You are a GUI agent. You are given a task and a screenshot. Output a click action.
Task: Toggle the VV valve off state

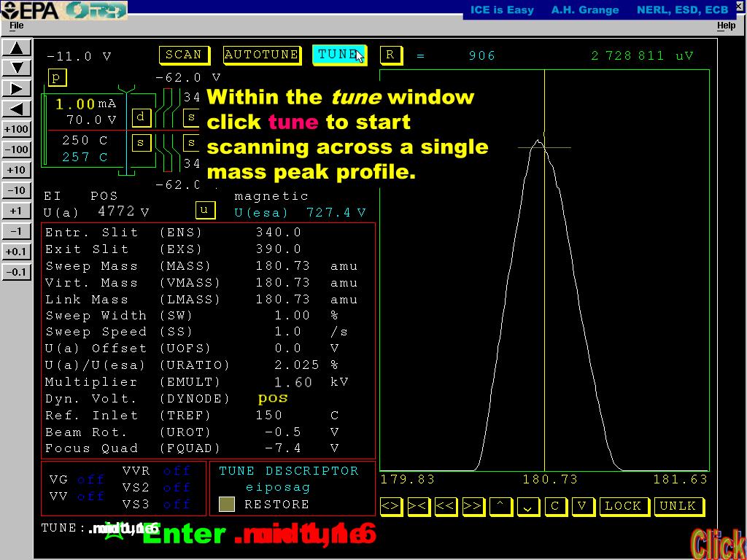click(x=90, y=496)
